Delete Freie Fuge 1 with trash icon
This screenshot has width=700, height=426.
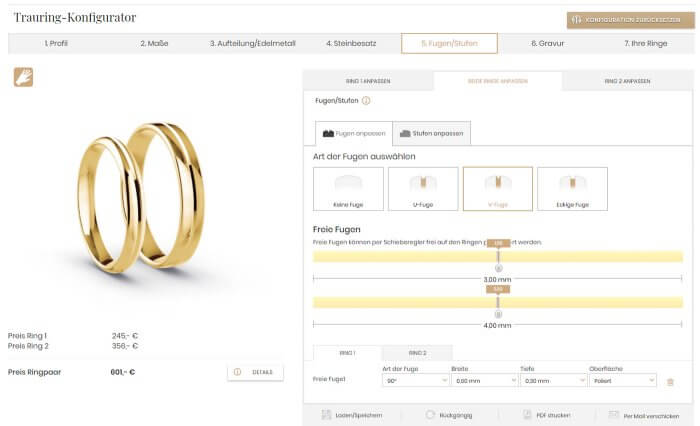click(670, 382)
